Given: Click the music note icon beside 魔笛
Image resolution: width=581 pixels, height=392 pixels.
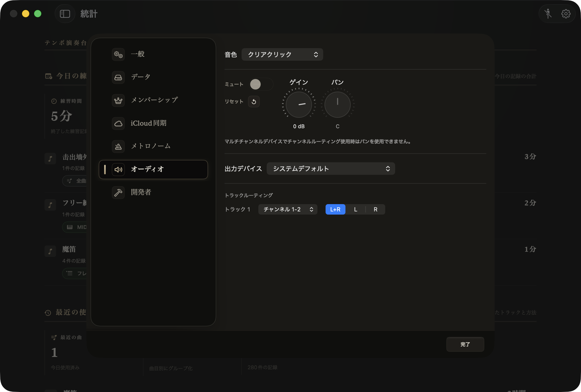Looking at the screenshot, I should 50,251.
